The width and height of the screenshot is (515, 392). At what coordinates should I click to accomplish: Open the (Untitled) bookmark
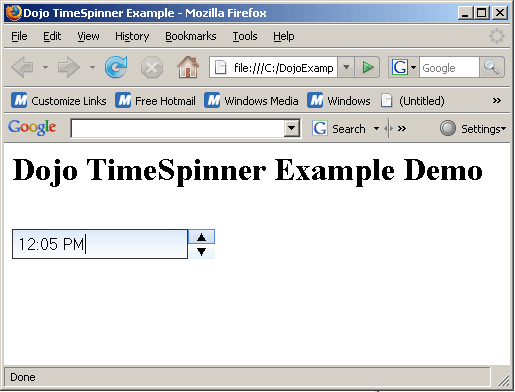click(413, 101)
